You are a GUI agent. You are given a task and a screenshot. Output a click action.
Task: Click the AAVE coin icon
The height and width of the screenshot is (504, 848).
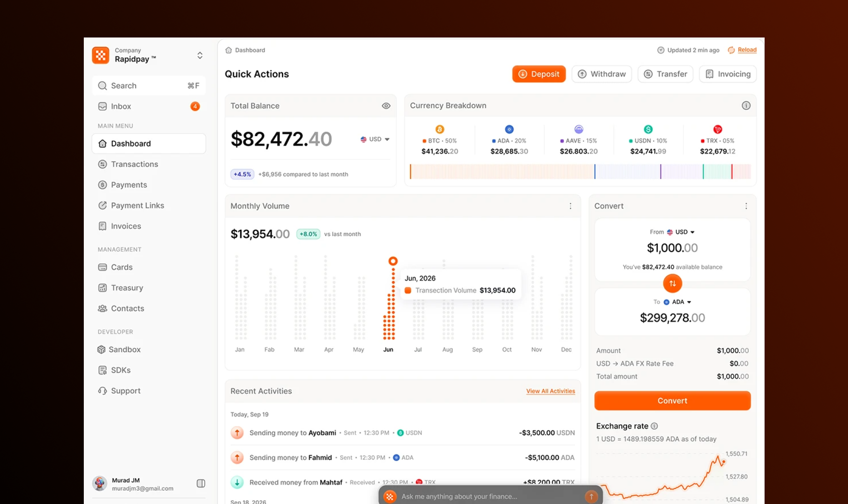tap(579, 129)
